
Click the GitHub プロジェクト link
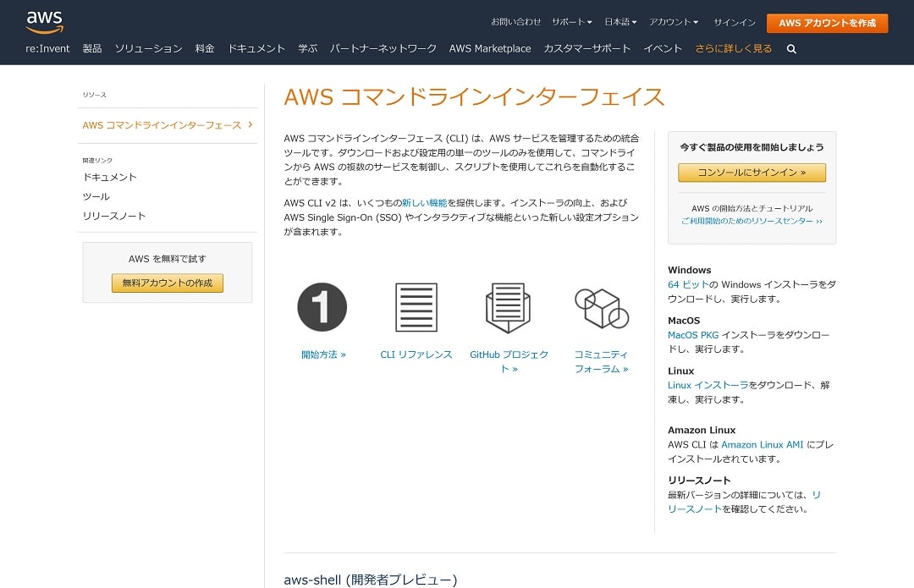click(x=509, y=361)
